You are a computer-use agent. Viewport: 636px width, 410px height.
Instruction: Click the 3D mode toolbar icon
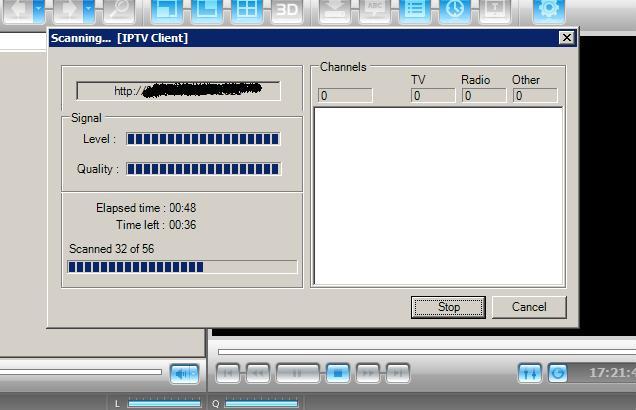[x=287, y=11]
